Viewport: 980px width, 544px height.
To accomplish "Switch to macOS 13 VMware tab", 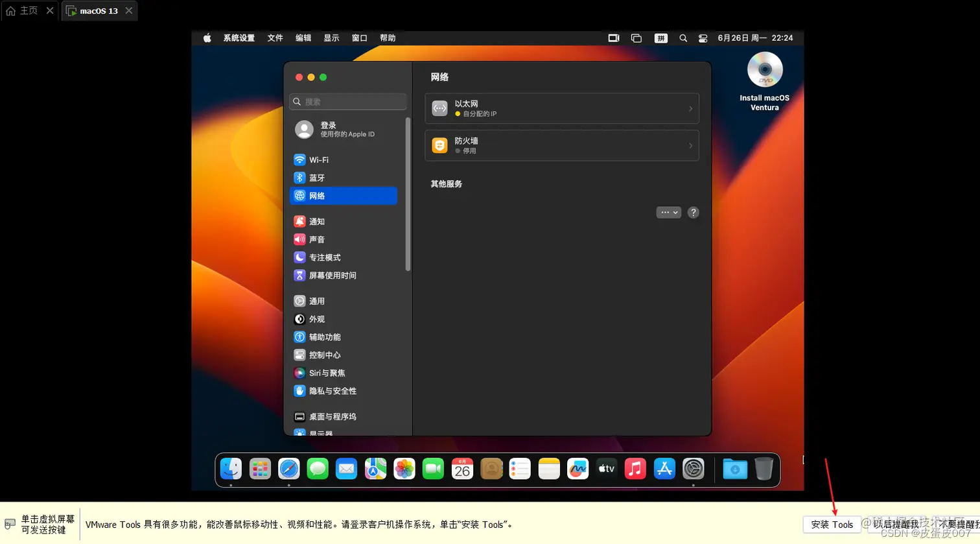I will coord(99,11).
